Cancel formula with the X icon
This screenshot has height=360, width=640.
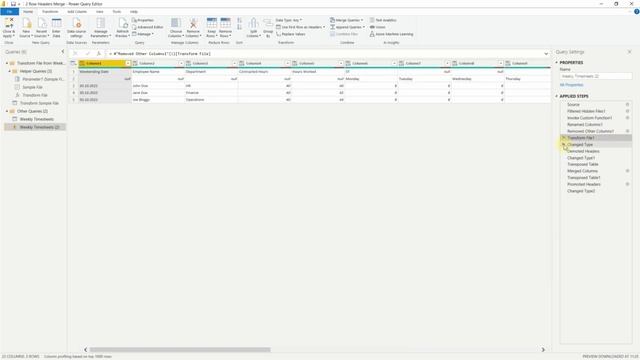tap(76, 53)
